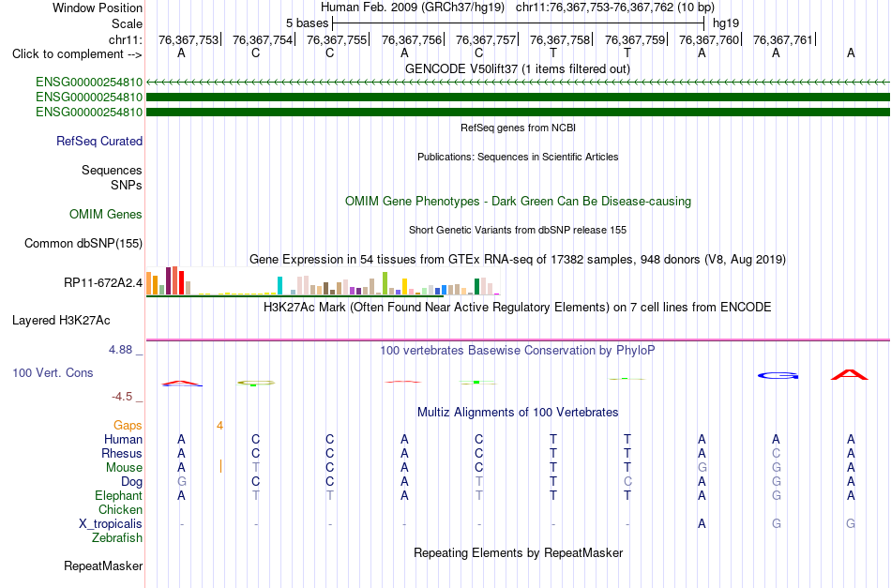The width and height of the screenshot is (891, 588).
Task: Click the RP11-672A2.4 gene expression label
Action: click(103, 282)
